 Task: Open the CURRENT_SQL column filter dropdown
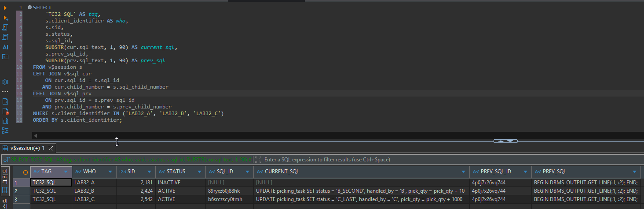point(463,172)
